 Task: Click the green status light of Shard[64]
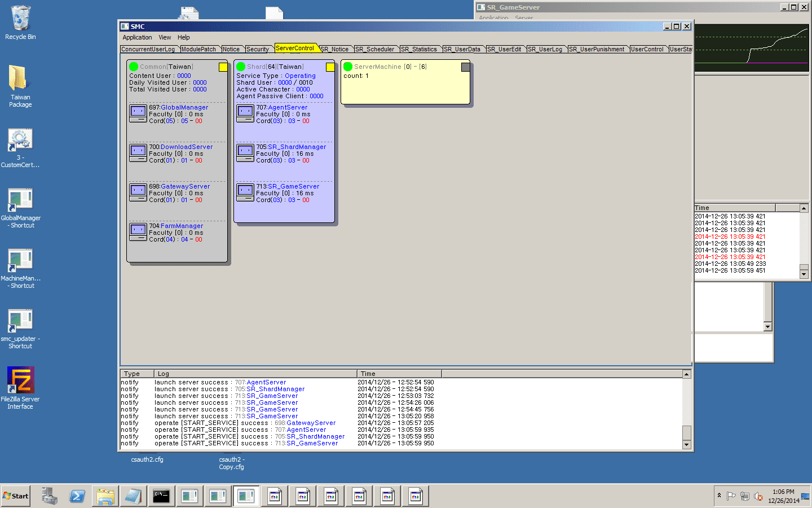click(x=241, y=67)
